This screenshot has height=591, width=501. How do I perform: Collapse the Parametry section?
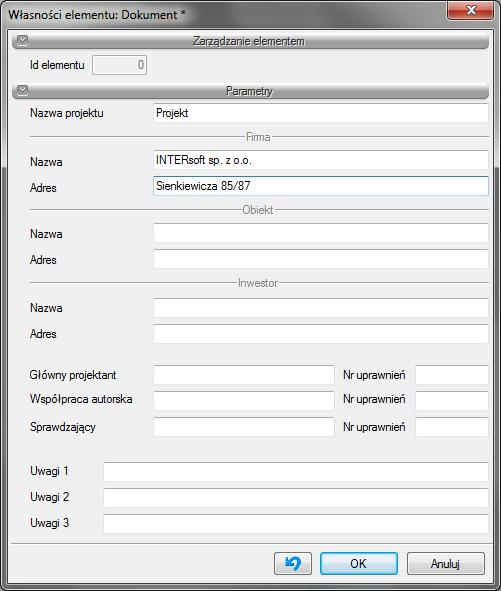point(23,90)
